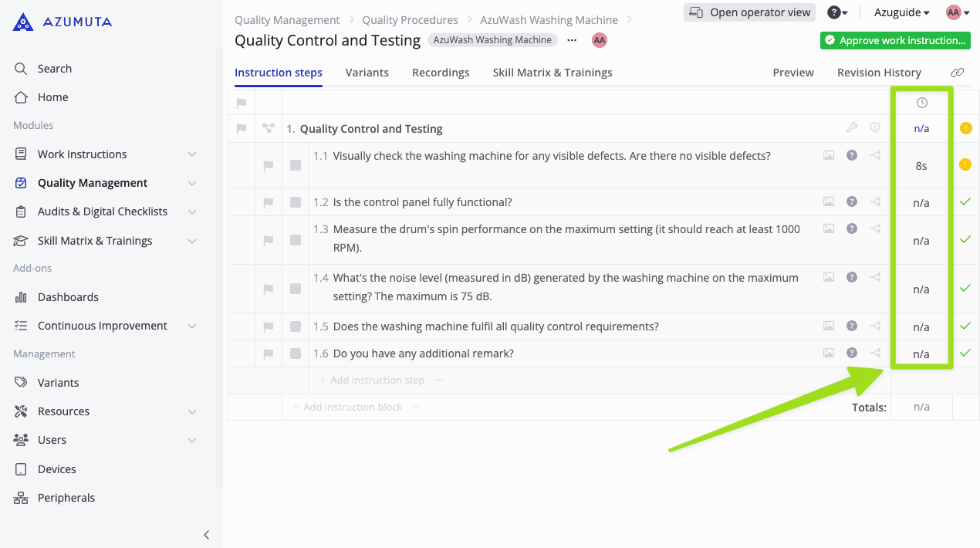The width and height of the screenshot is (980, 548).
Task: Toggle the checkbox for step 1.4
Action: 296,289
